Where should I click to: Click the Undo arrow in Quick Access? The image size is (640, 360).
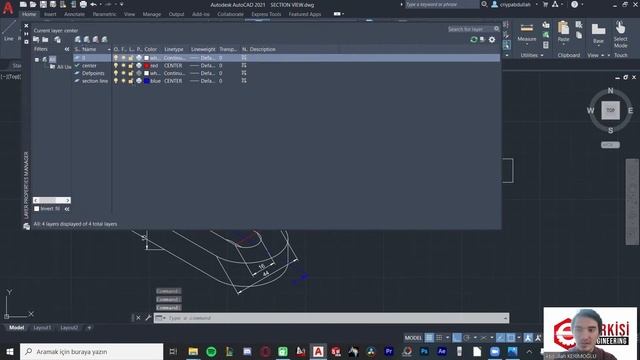pyautogui.click(x=93, y=4)
